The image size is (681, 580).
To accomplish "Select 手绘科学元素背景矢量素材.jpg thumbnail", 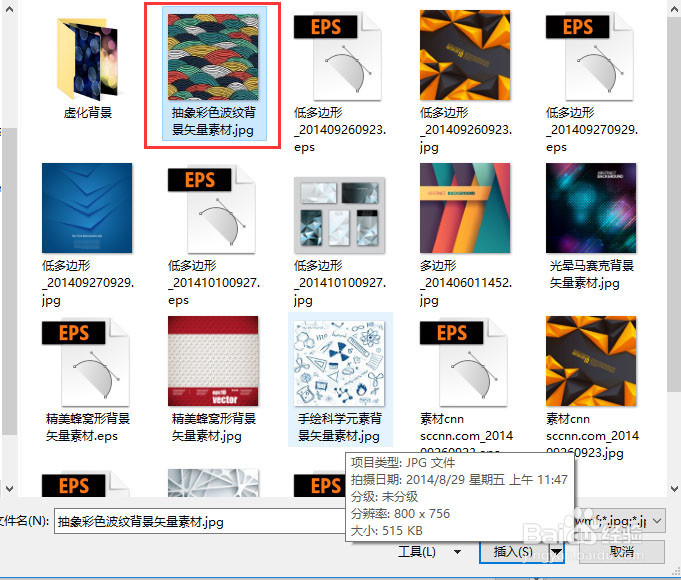I will point(339,363).
